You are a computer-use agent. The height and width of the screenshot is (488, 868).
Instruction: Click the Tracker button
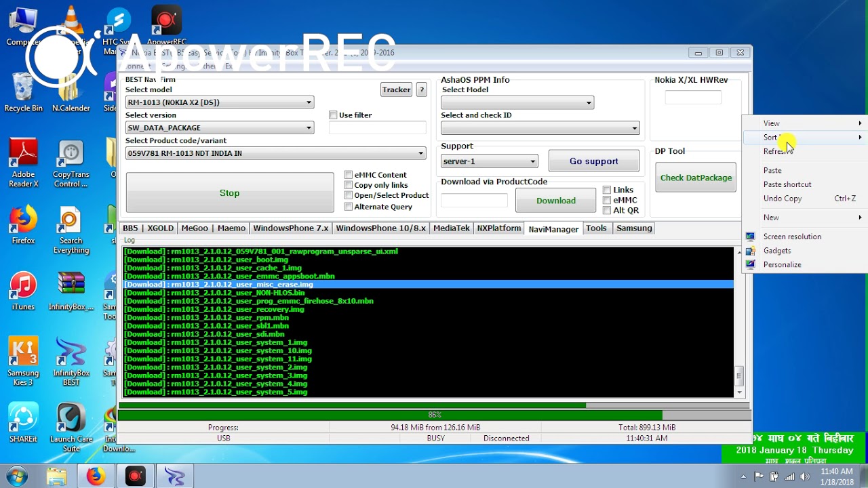pyautogui.click(x=396, y=89)
